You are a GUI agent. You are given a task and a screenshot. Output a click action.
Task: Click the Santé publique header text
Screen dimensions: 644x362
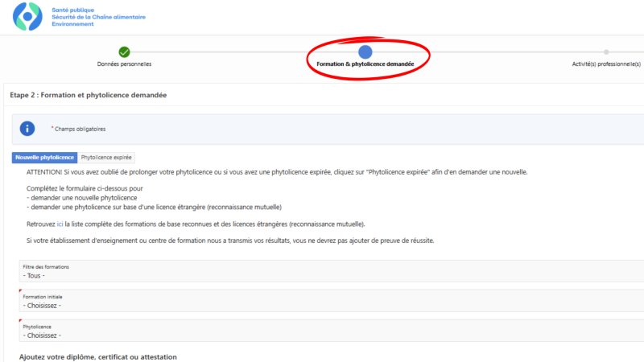point(72,10)
